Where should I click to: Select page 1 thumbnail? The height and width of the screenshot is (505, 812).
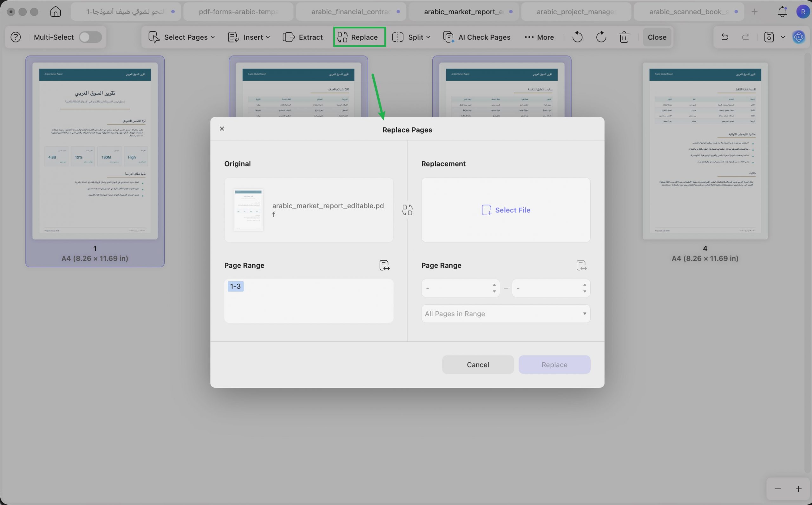95,151
